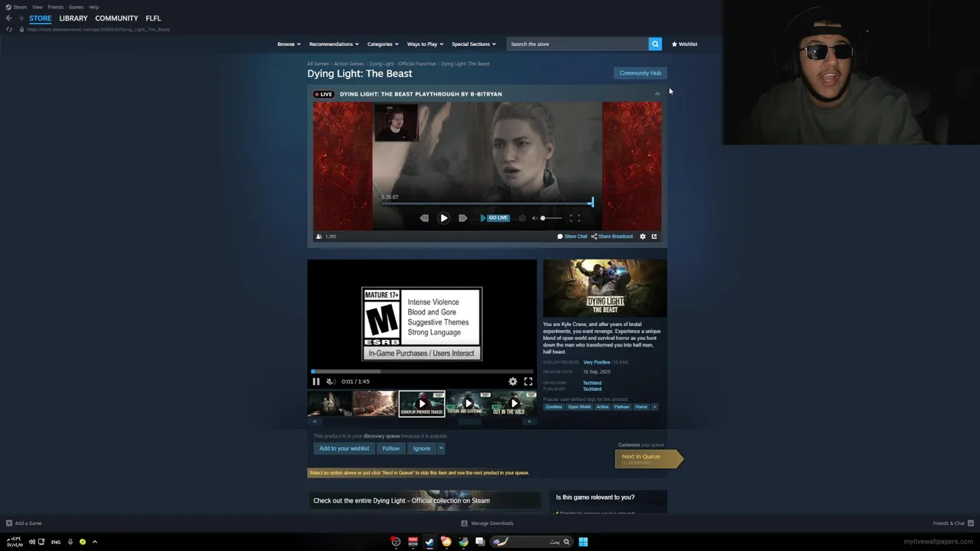This screenshot has width=980, height=551.
Task: Open Techland developer link
Action: [592, 383]
